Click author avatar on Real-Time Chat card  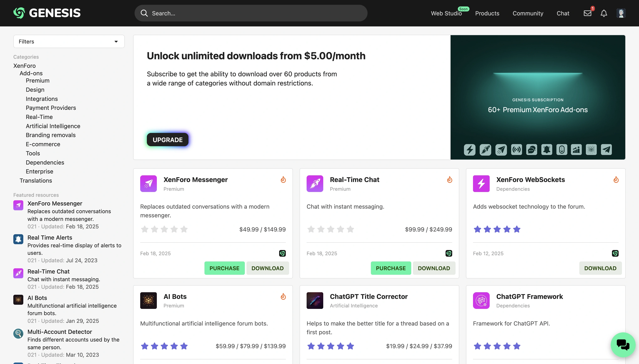coord(449,253)
